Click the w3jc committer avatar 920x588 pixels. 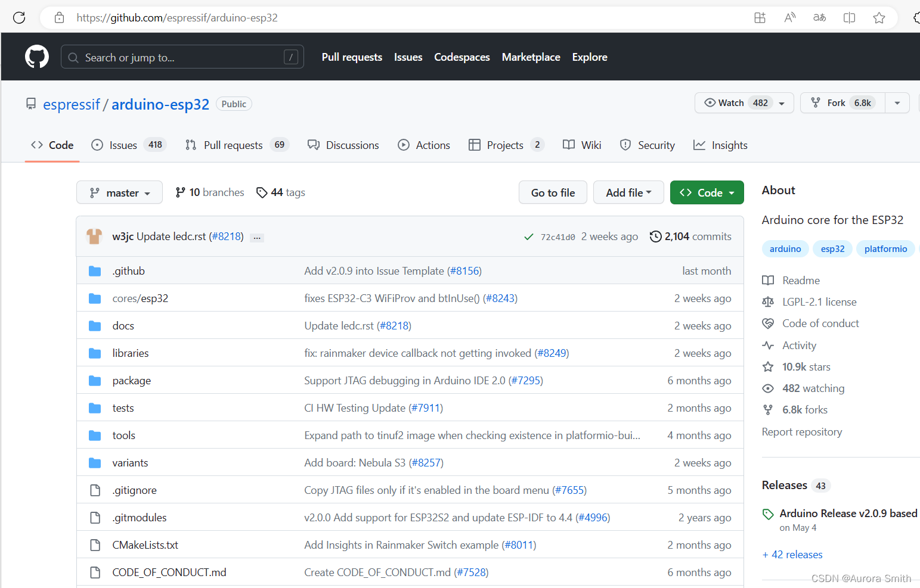click(94, 237)
